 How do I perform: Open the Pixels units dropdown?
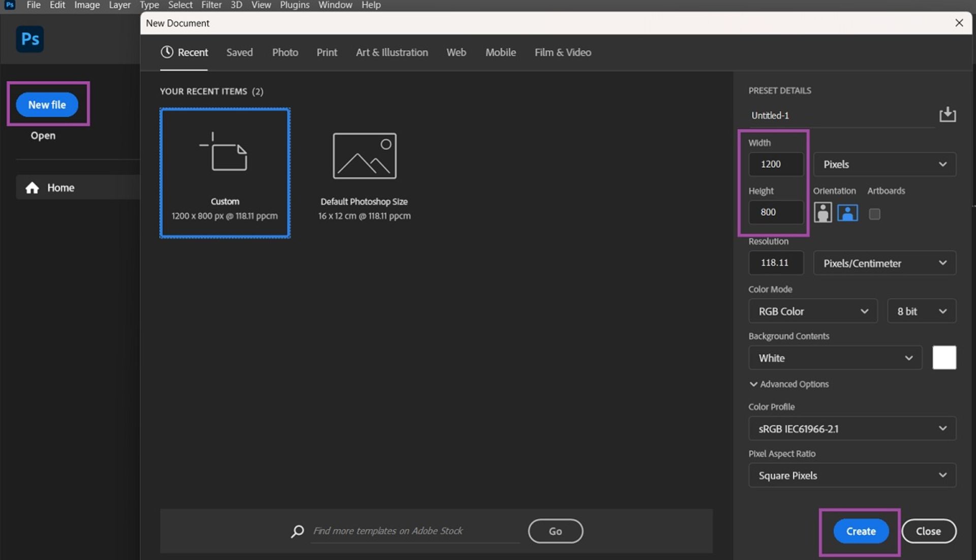884,165
